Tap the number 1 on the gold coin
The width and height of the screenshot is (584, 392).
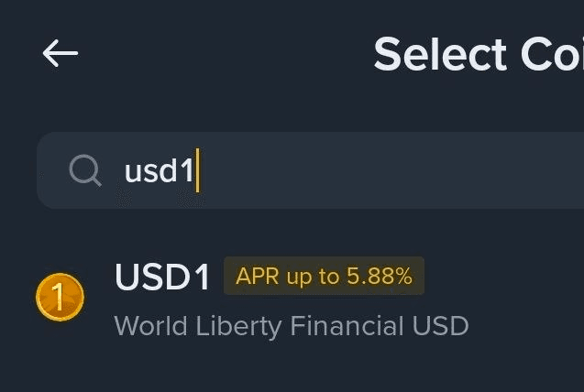(60, 297)
